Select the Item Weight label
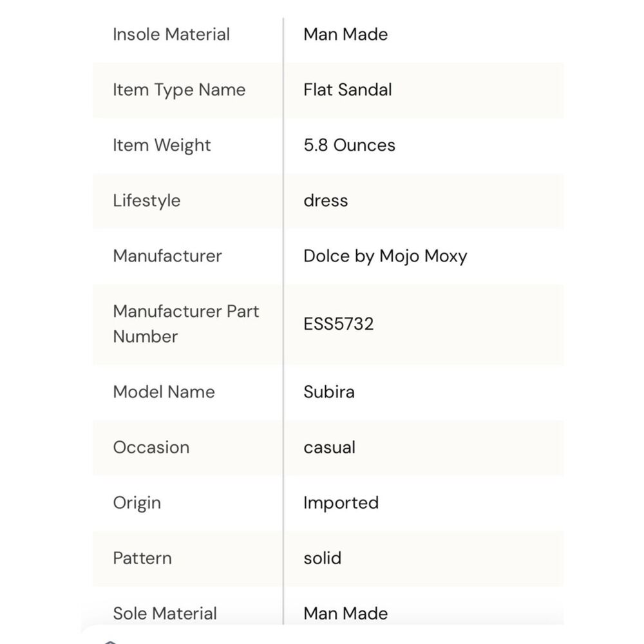 162,146
